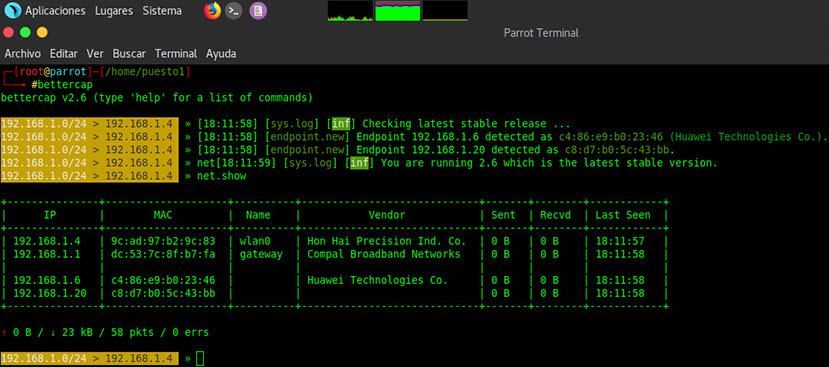Click the purple text editor launcher icon
The image size is (829, 367).
(258, 11)
